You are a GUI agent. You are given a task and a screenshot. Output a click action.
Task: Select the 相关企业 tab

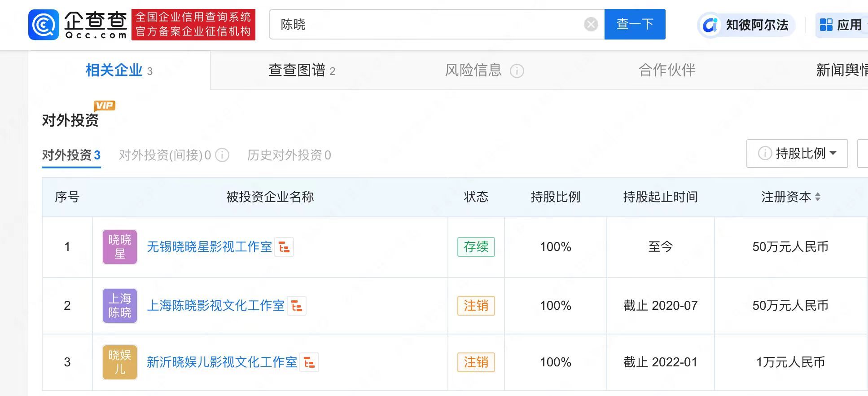pyautogui.click(x=119, y=70)
